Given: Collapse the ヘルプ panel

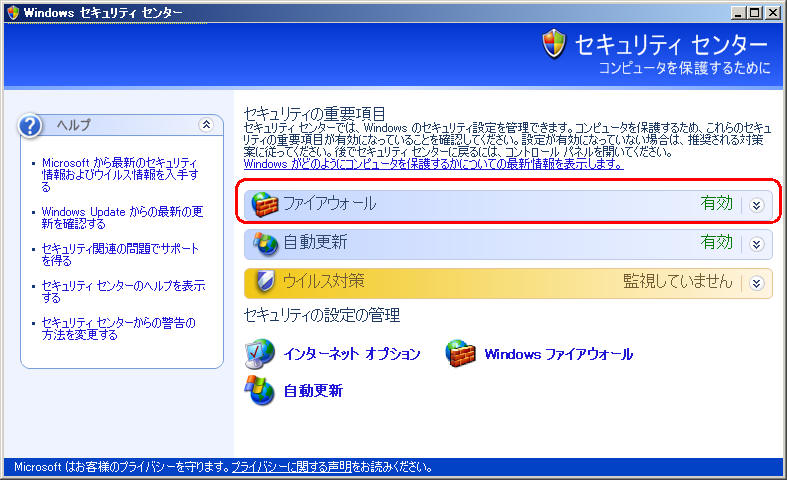Looking at the screenshot, I should click(206, 125).
